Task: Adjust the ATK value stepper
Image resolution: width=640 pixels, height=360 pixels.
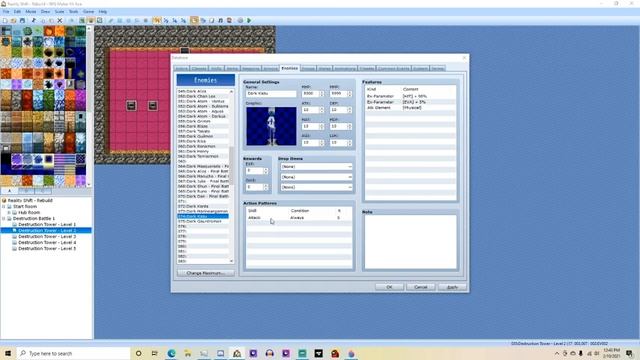Action: (x=322, y=110)
